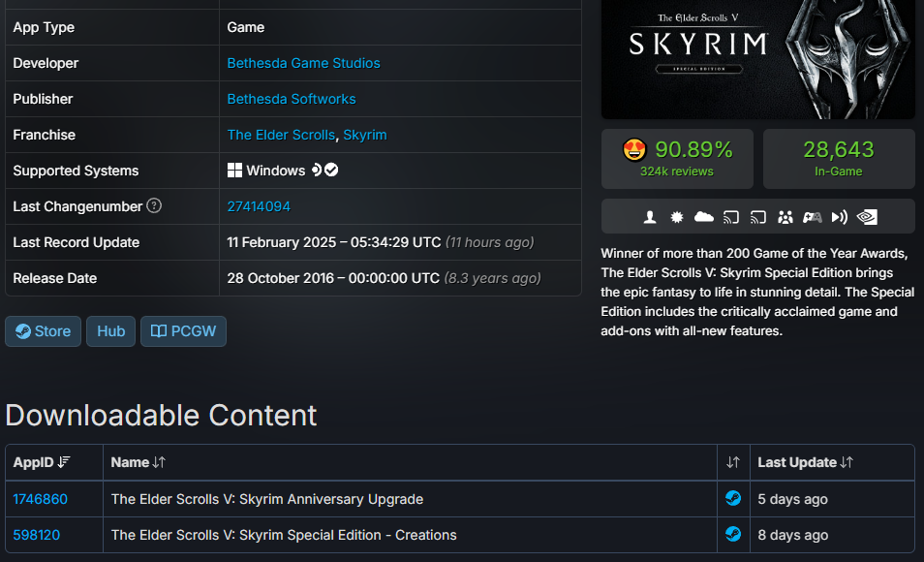
Task: Sort by the unlabeled store icon column
Action: pos(733,462)
